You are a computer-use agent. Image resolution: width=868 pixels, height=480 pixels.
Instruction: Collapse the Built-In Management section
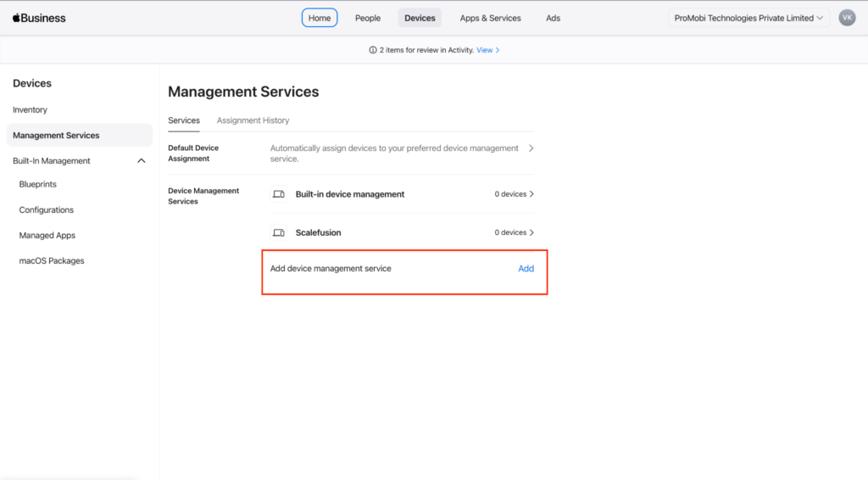(142, 160)
